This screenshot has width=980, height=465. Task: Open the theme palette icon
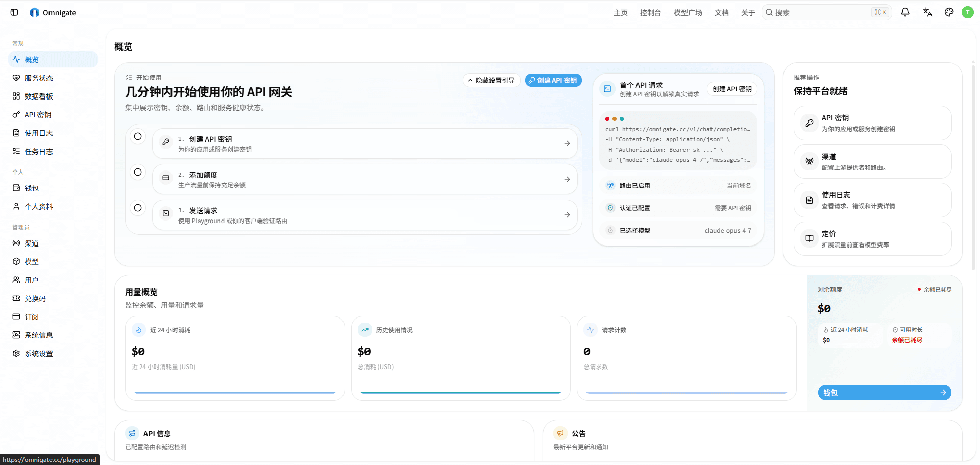pos(949,12)
